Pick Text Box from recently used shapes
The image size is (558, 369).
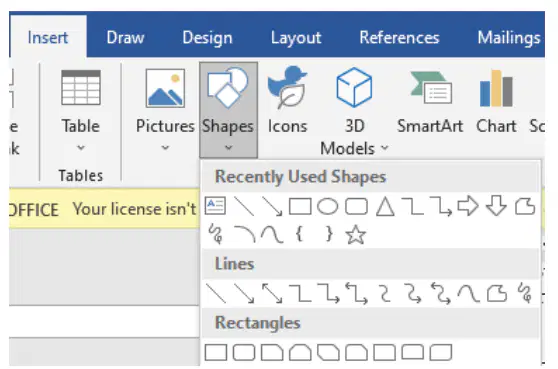click(x=215, y=206)
